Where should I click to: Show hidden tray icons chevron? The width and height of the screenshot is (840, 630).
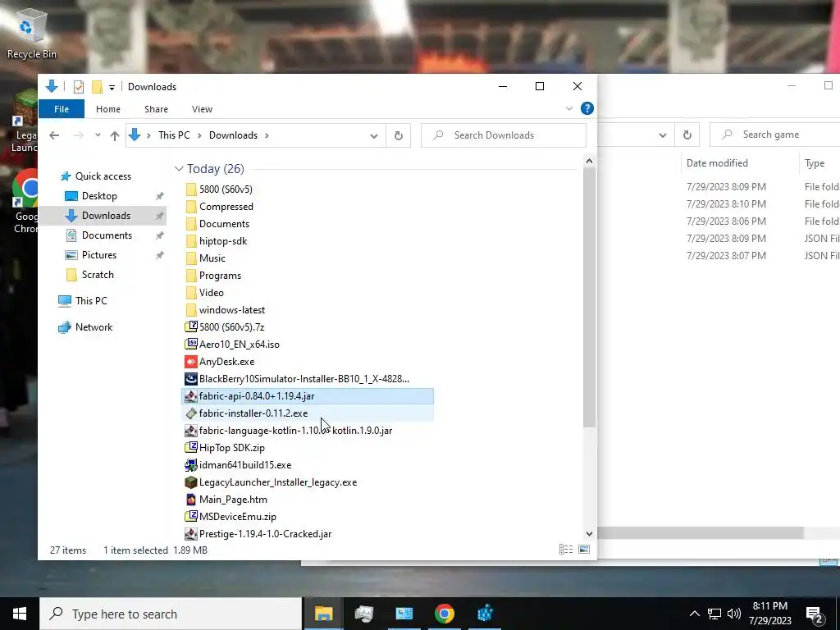coord(694,614)
